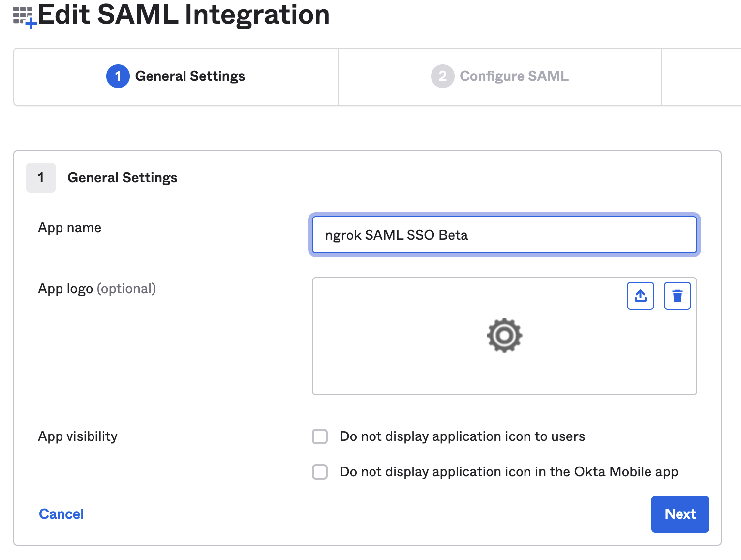Click the 'App visibility' field label

78,436
